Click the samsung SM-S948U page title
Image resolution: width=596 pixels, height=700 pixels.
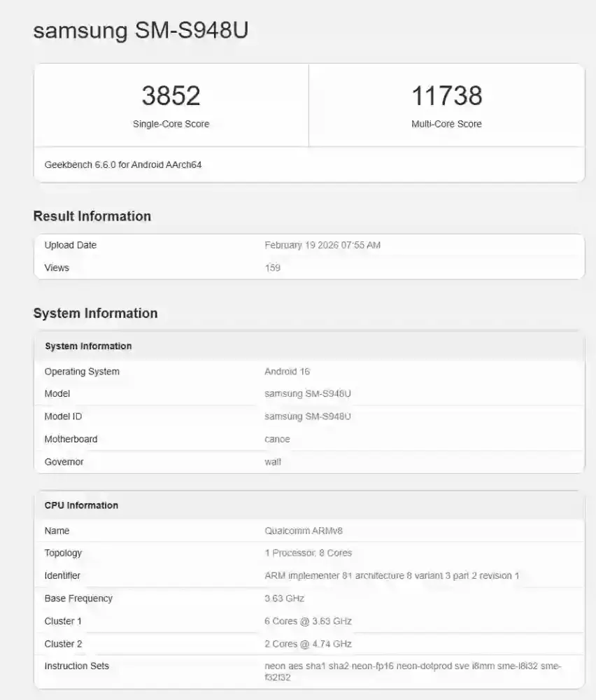(x=142, y=31)
